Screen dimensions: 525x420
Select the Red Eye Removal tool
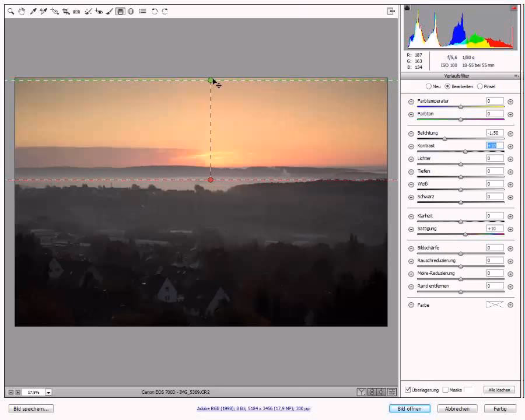pyautogui.click(x=98, y=11)
